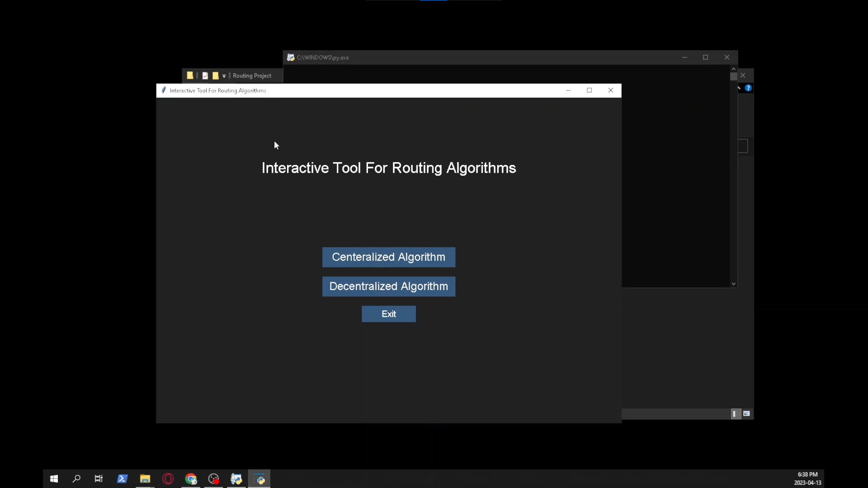Select the Python launcher taskbar icon
The height and width of the screenshot is (488, 868).
tap(236, 479)
